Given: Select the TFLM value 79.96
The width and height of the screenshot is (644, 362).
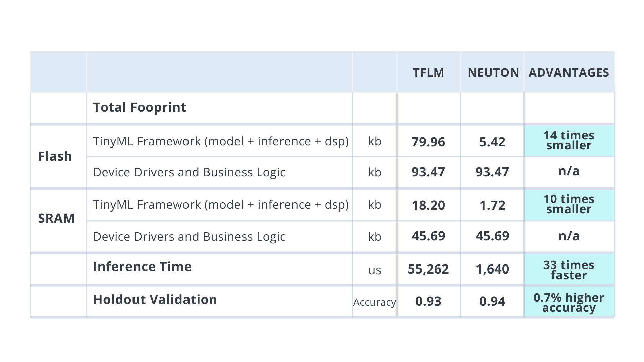Looking at the screenshot, I should [x=428, y=142].
